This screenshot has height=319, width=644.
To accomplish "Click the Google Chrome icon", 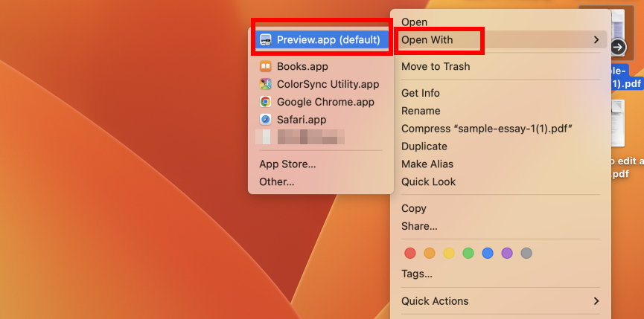I will [266, 102].
